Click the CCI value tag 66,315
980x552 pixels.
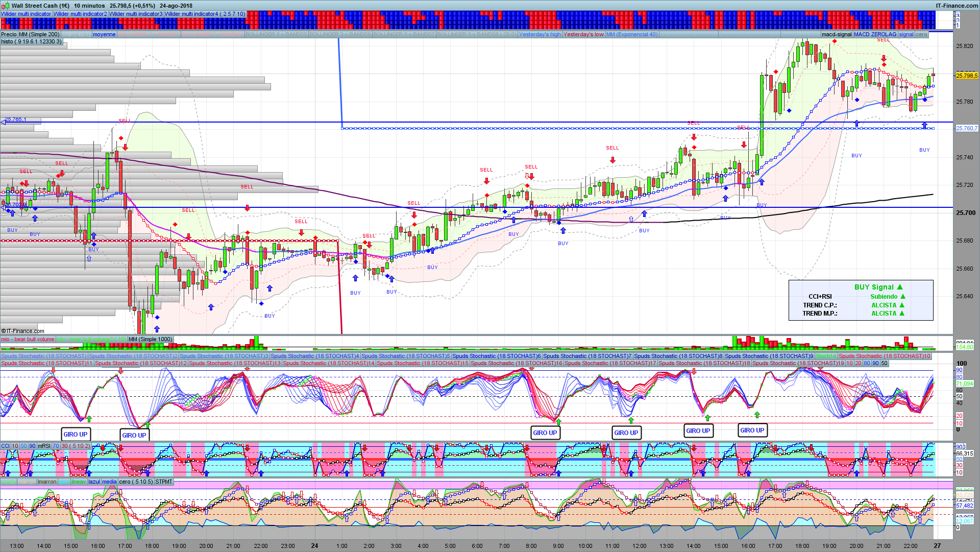965,453
